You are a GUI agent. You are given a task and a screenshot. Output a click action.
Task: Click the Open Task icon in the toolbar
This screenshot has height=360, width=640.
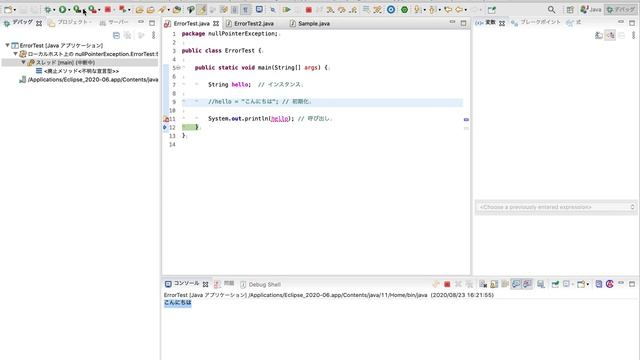(x=151, y=9)
